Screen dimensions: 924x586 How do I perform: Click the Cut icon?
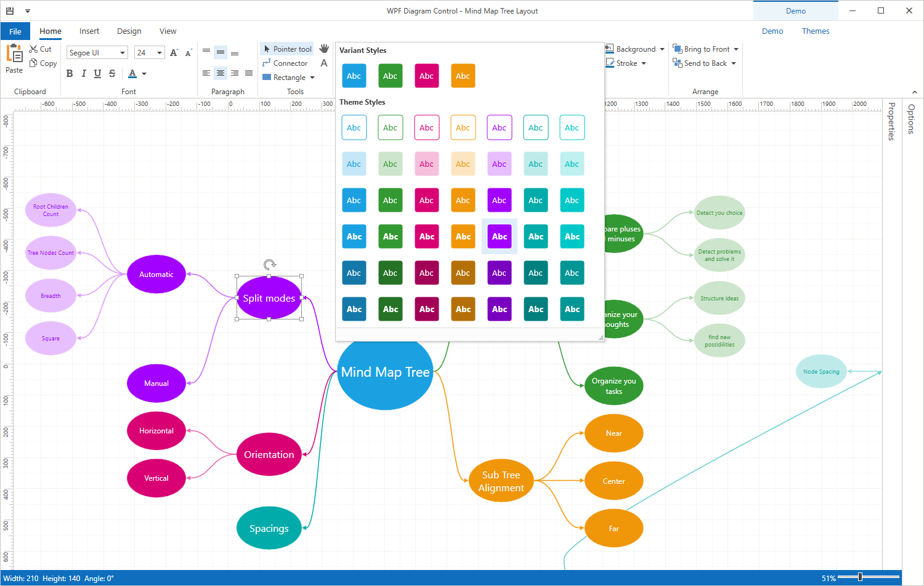(x=34, y=49)
